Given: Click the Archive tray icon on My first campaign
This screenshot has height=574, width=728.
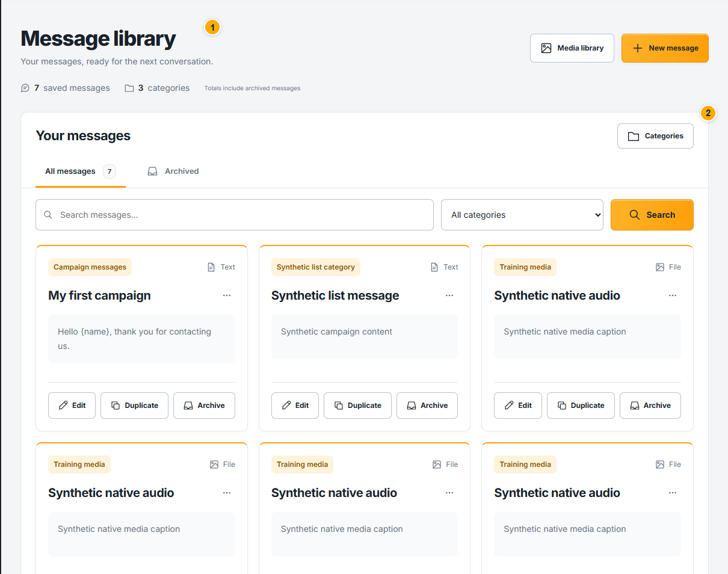Looking at the screenshot, I should click(188, 406).
